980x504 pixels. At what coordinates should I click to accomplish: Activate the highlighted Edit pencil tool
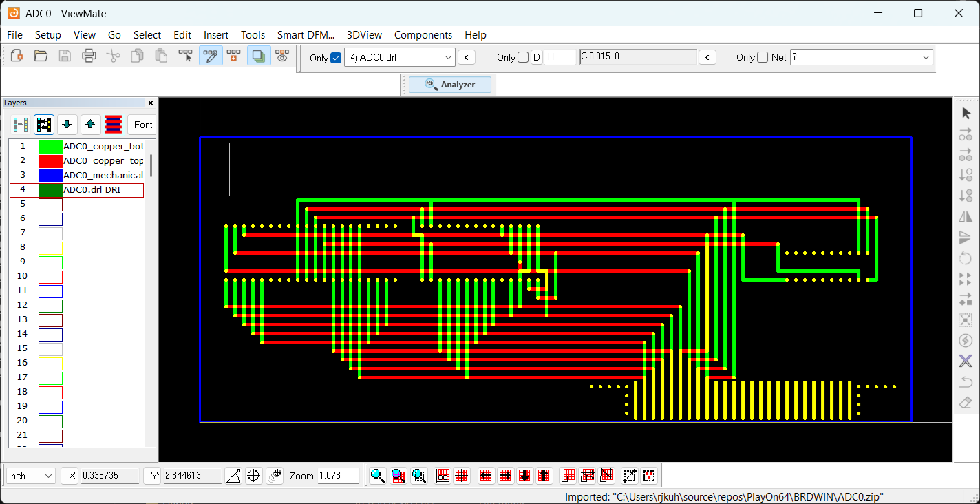(x=211, y=56)
